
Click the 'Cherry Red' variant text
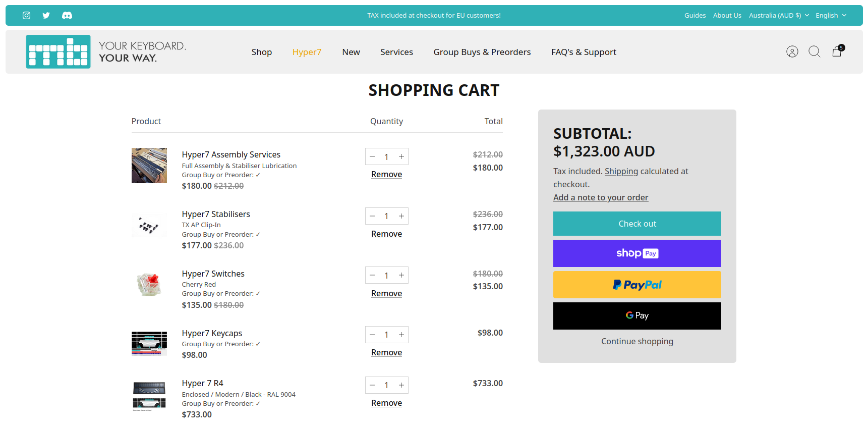point(199,284)
